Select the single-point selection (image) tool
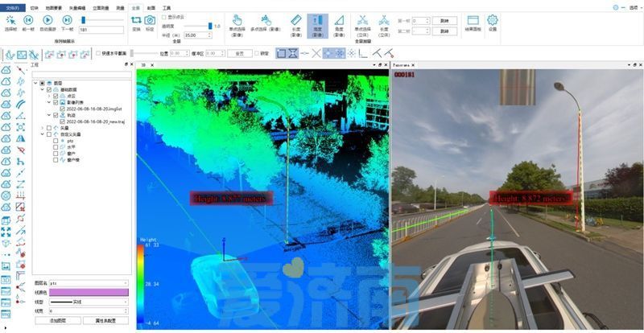This screenshot has width=644, height=333. (237, 23)
